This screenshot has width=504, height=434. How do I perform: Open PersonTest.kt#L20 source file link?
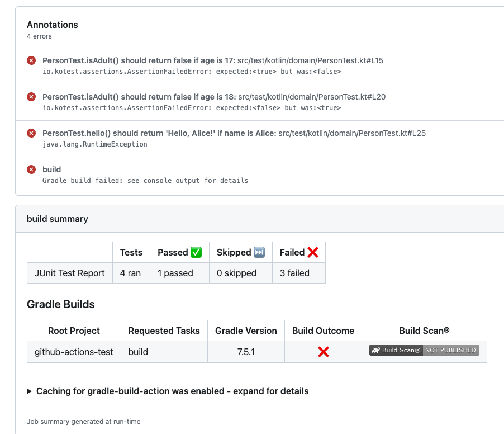312,97
